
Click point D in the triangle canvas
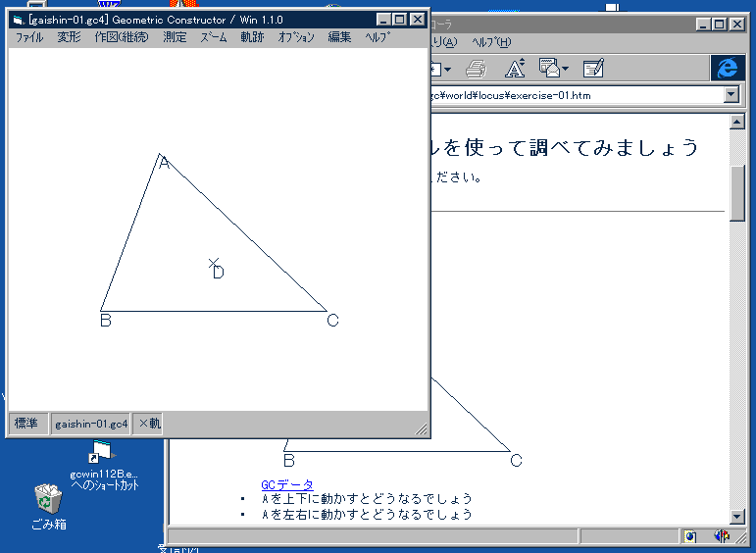click(x=214, y=263)
